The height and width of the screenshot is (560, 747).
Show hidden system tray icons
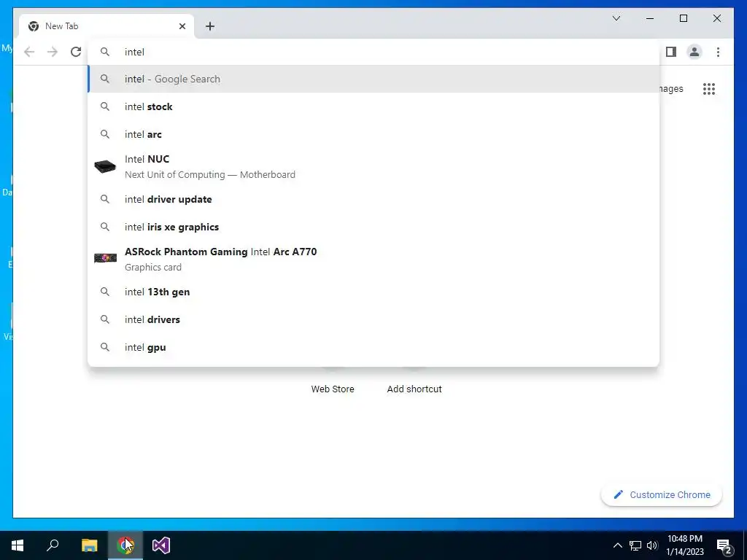617,545
